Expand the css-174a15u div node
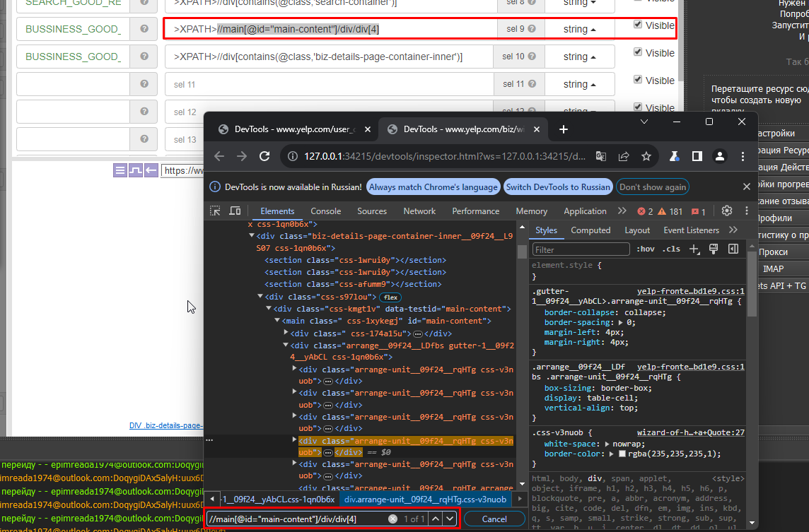 click(286, 333)
